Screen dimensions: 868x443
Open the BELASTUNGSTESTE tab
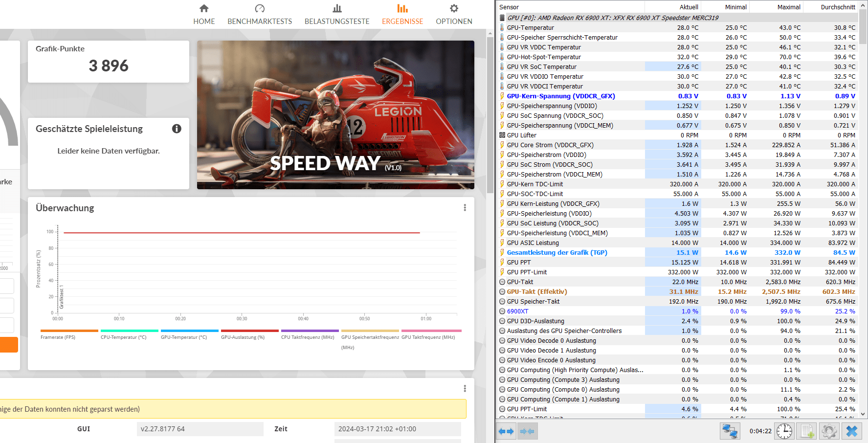[337, 15]
